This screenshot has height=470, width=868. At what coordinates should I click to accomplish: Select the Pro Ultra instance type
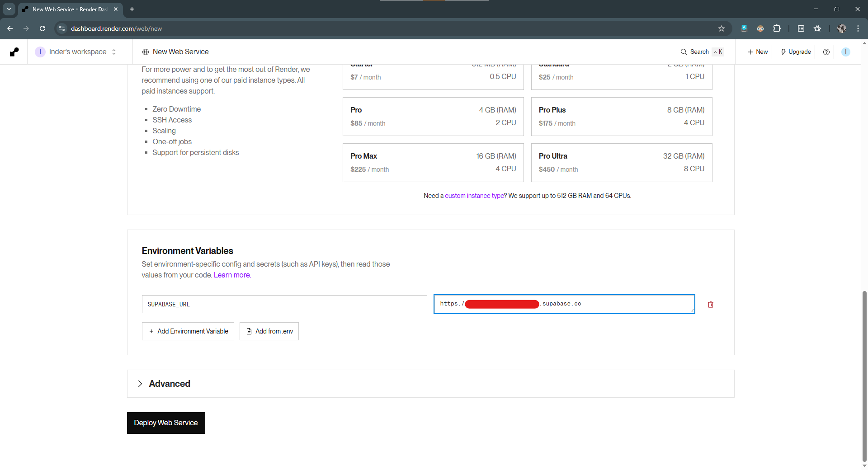[x=622, y=163]
